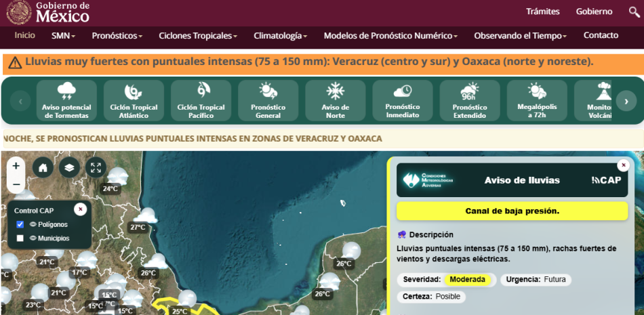
Task: Open Pronóstico Extendido 96h tile
Action: tap(470, 100)
